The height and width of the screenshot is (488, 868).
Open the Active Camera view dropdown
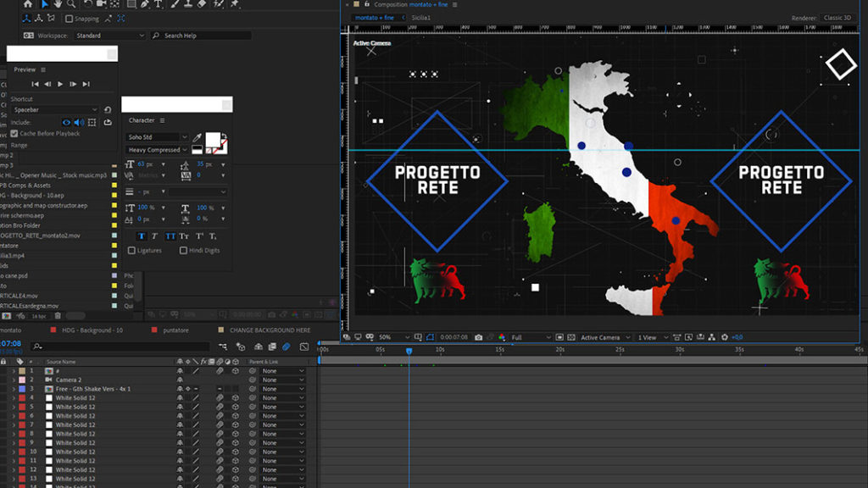pos(604,337)
